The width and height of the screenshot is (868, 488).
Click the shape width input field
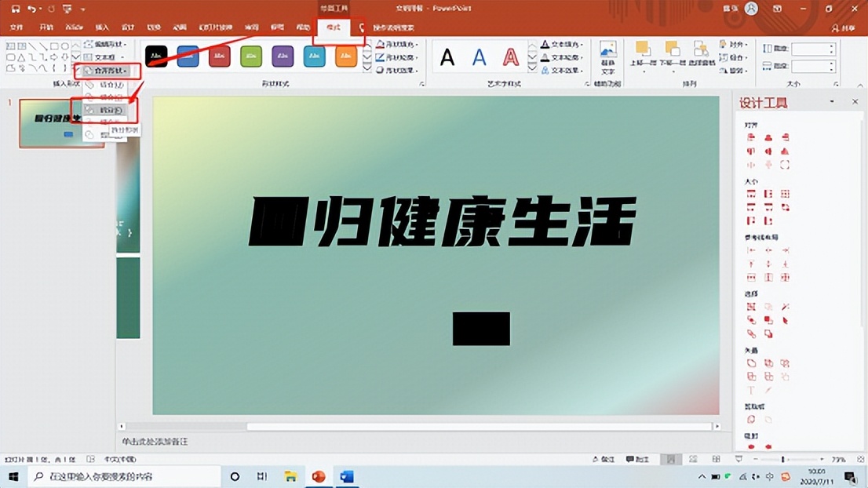(x=812, y=66)
